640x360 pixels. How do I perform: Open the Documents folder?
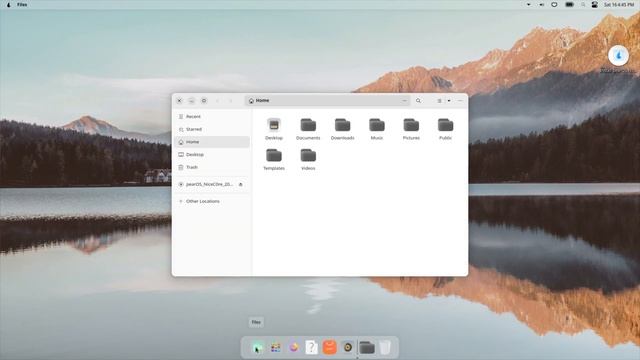(308, 129)
